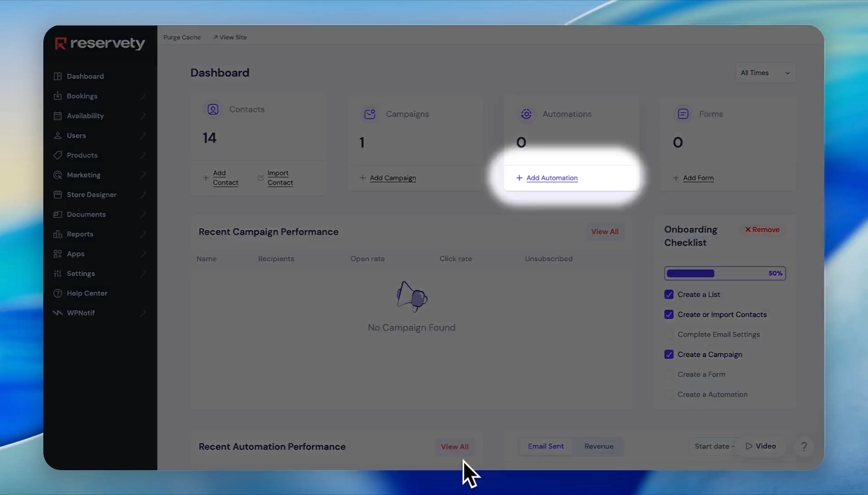
Task: Click View All for Recent Campaign Performance
Action: pyautogui.click(x=604, y=231)
